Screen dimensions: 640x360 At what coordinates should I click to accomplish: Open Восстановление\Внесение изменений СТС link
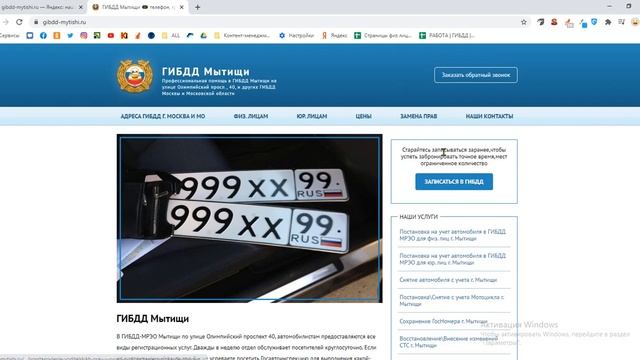449,342
